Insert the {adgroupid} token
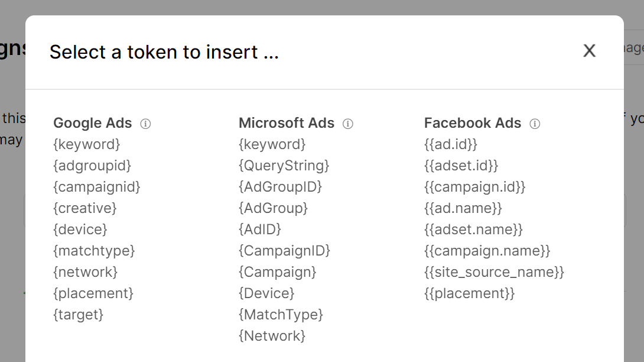644x362 pixels. (x=92, y=166)
